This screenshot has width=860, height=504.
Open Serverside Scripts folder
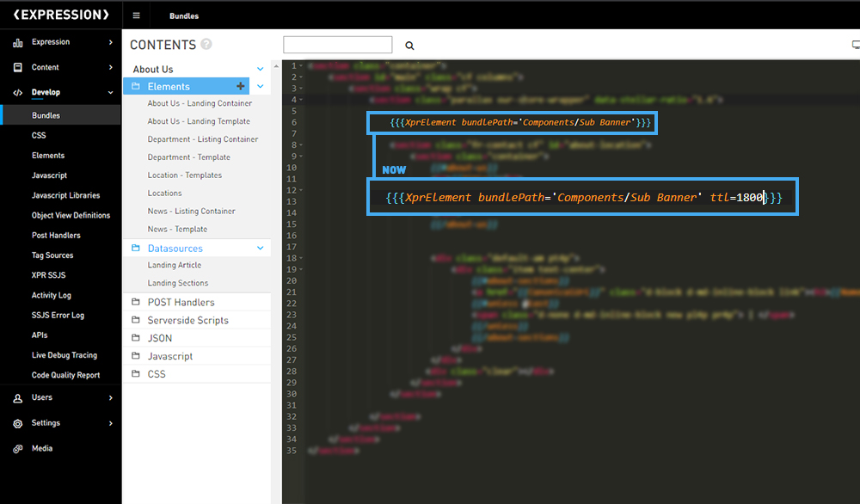click(188, 320)
